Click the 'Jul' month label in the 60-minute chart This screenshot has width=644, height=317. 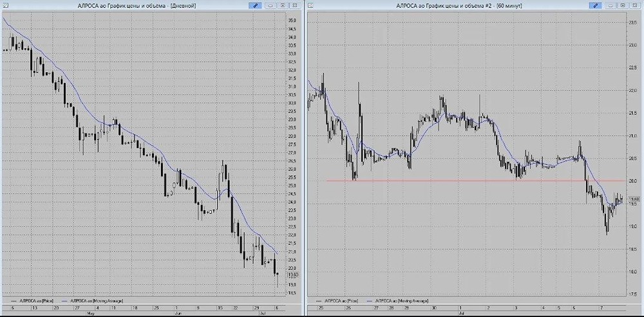[462, 313]
